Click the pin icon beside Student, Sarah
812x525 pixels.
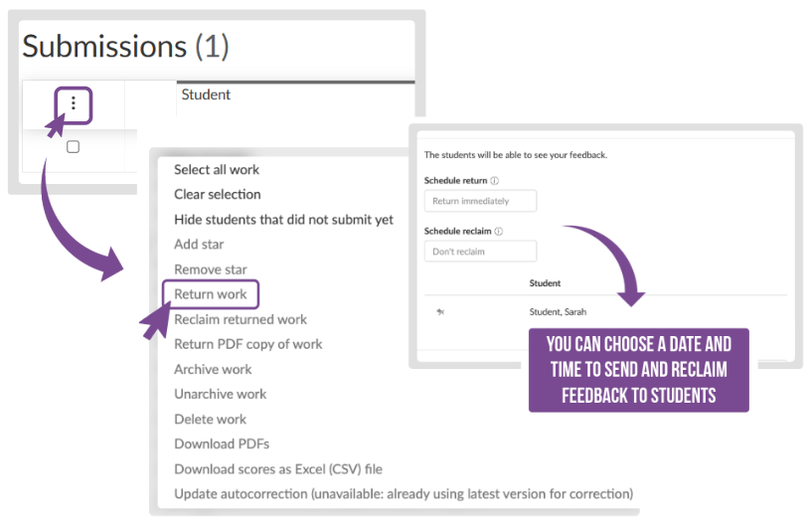(440, 312)
